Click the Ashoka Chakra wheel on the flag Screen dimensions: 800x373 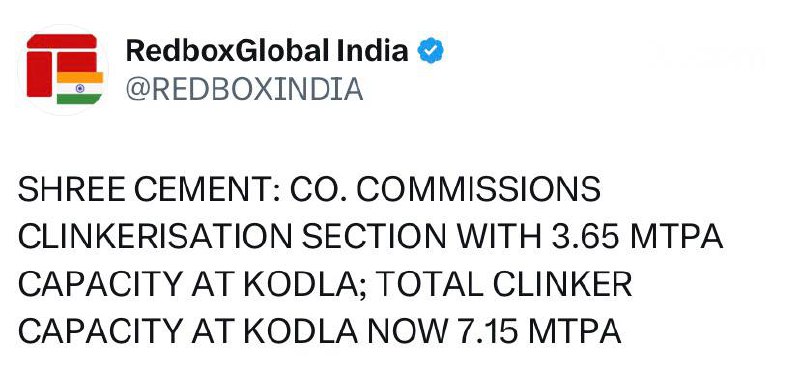(80, 88)
